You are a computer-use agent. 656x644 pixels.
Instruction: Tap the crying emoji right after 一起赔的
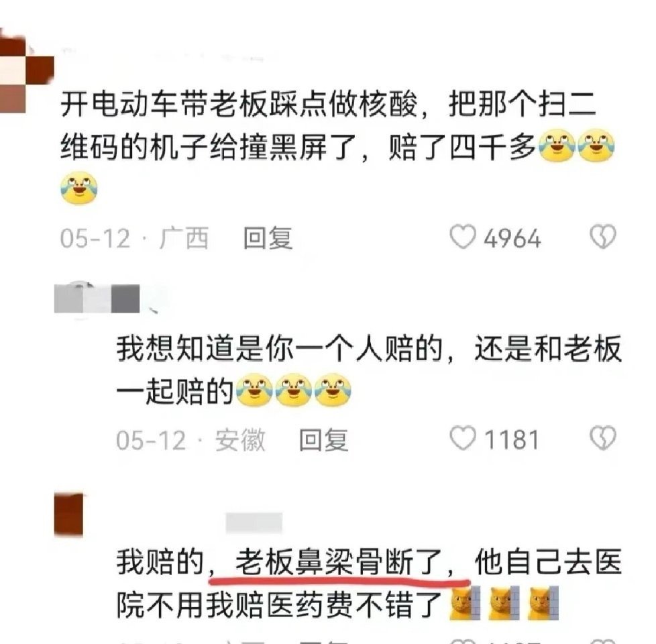254,390
